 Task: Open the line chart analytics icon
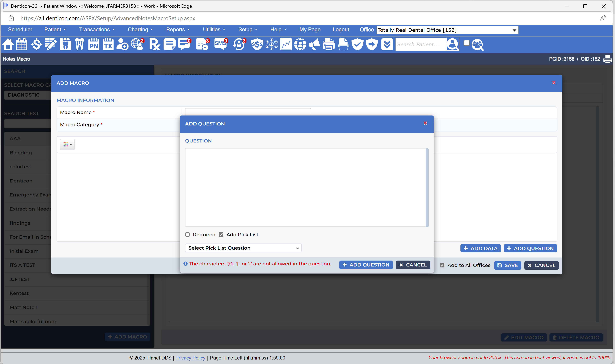coord(286,44)
